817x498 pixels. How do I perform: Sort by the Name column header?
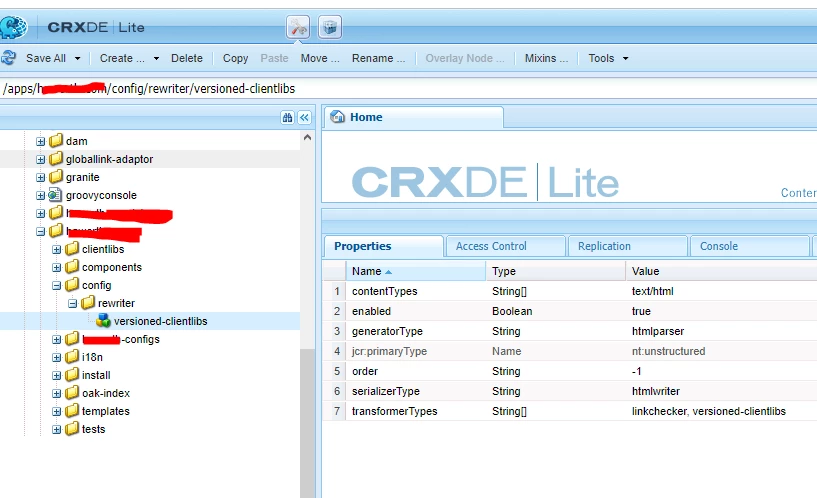(416, 271)
